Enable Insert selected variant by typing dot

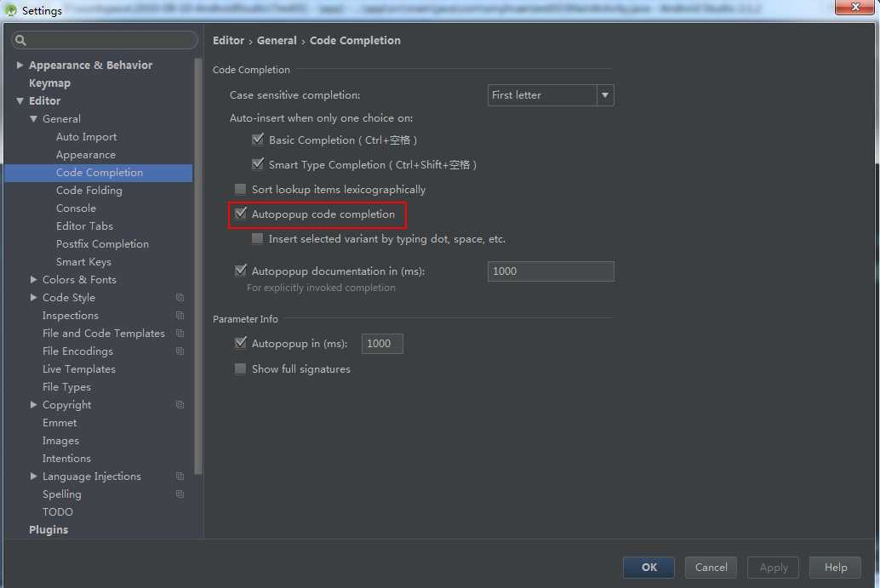click(258, 238)
